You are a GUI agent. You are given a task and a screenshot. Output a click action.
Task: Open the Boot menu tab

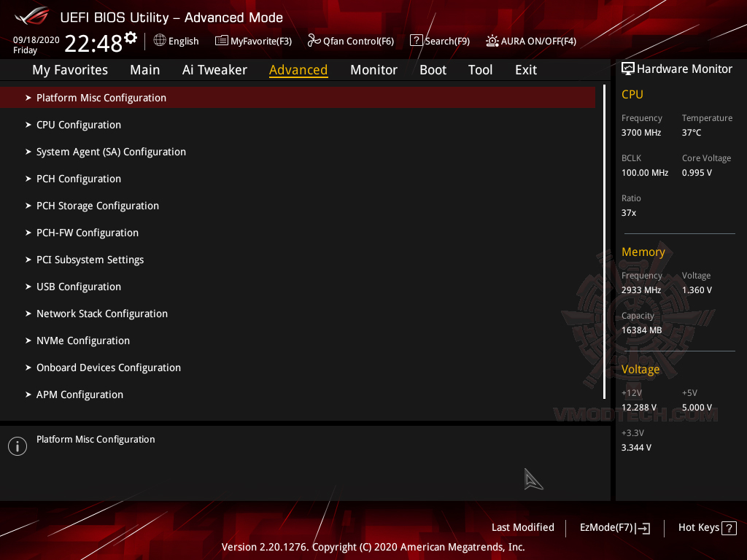[x=433, y=70]
